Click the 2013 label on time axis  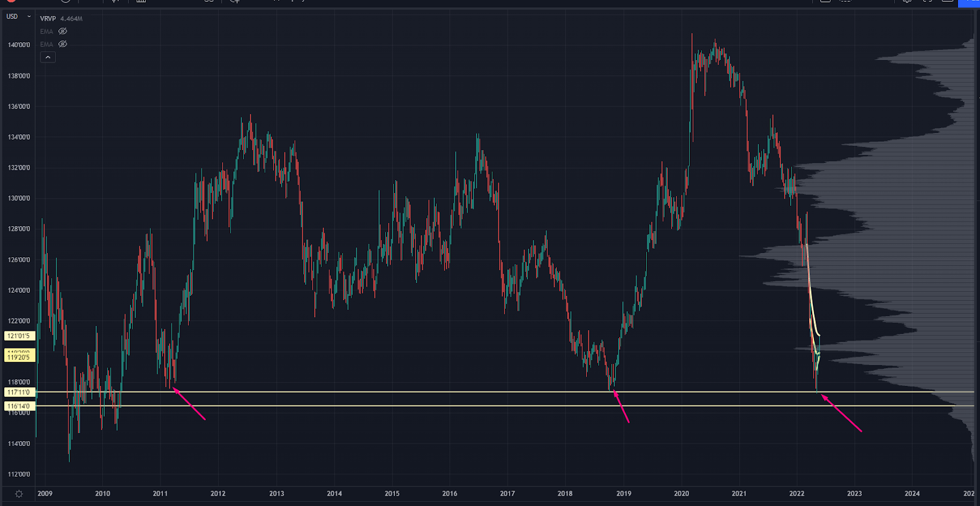(276, 494)
